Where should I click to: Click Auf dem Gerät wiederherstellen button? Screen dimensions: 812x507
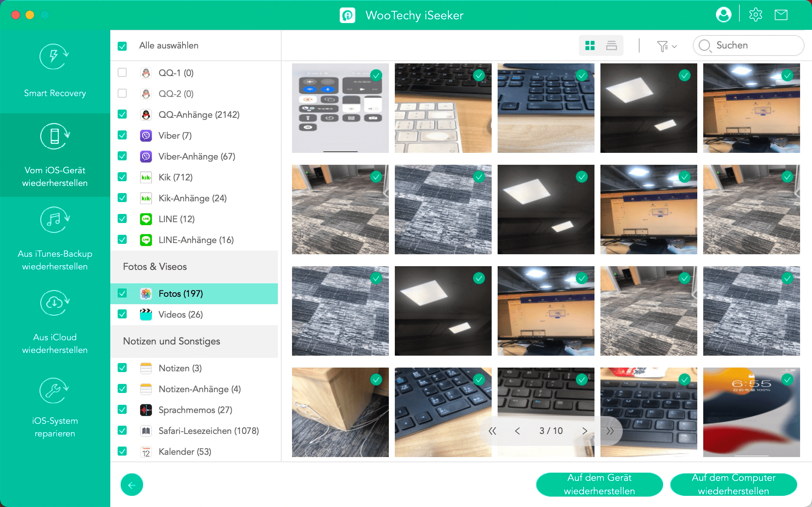[x=599, y=484]
